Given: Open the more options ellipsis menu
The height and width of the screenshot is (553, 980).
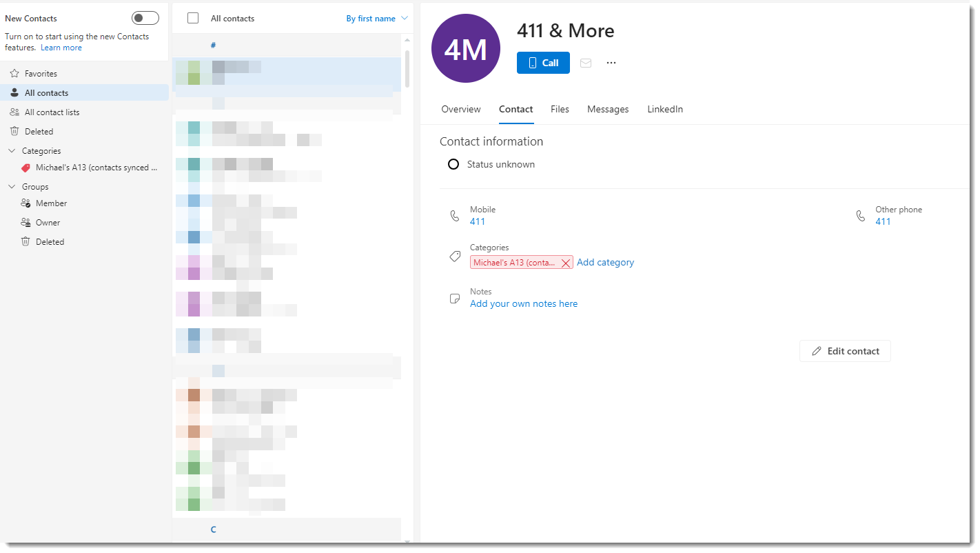Looking at the screenshot, I should click(x=611, y=63).
